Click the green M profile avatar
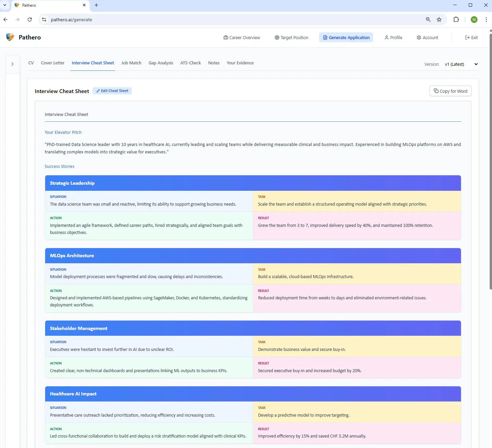 (x=474, y=20)
